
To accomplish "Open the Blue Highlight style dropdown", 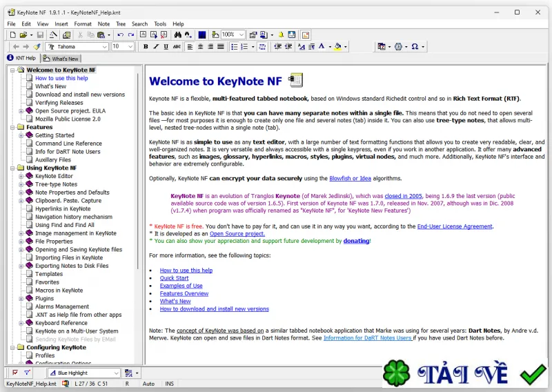I will [x=116, y=373].
